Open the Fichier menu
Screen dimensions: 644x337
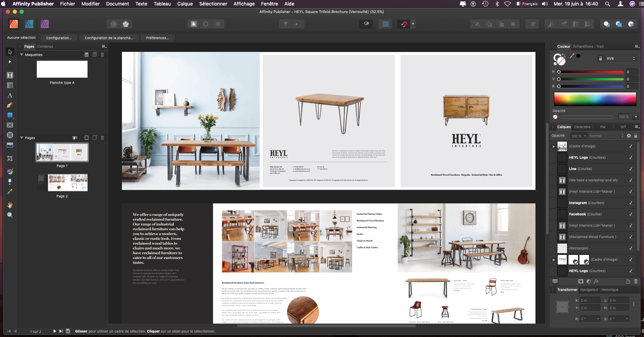68,4
